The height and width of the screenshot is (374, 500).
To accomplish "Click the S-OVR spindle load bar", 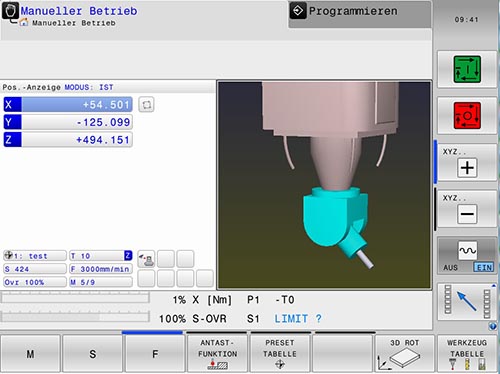I will [75, 316].
